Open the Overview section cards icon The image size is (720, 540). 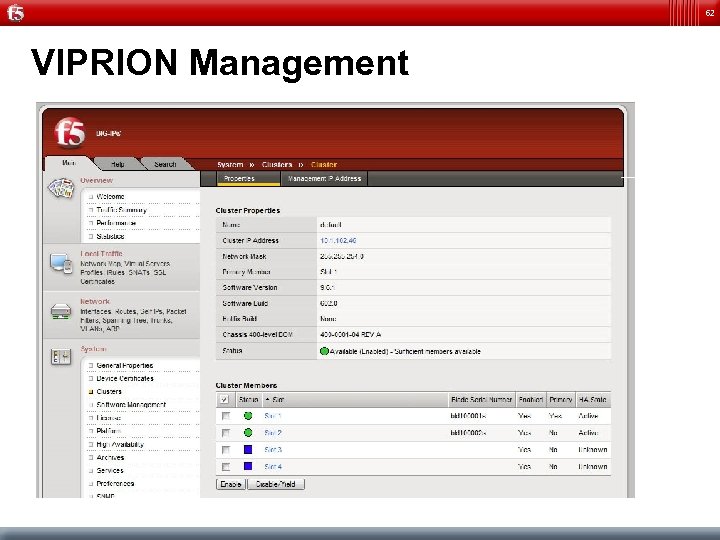click(x=61, y=188)
